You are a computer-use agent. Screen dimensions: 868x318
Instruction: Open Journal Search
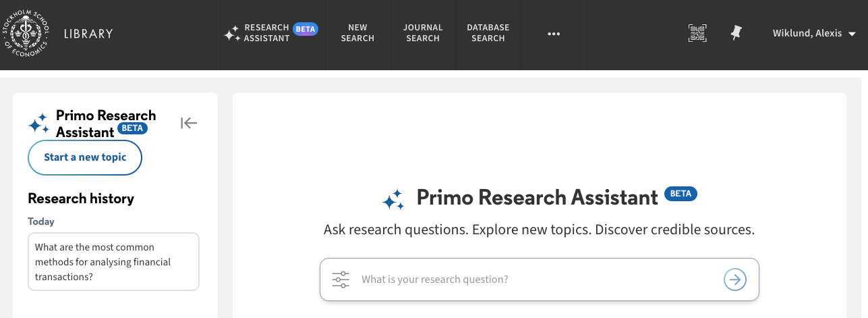[x=423, y=33]
